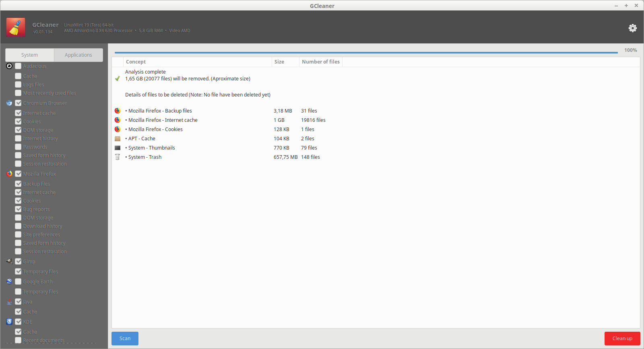Uncheck Chromium Internet cache checkbox
Screen dimensions: 644x349
coord(18,113)
